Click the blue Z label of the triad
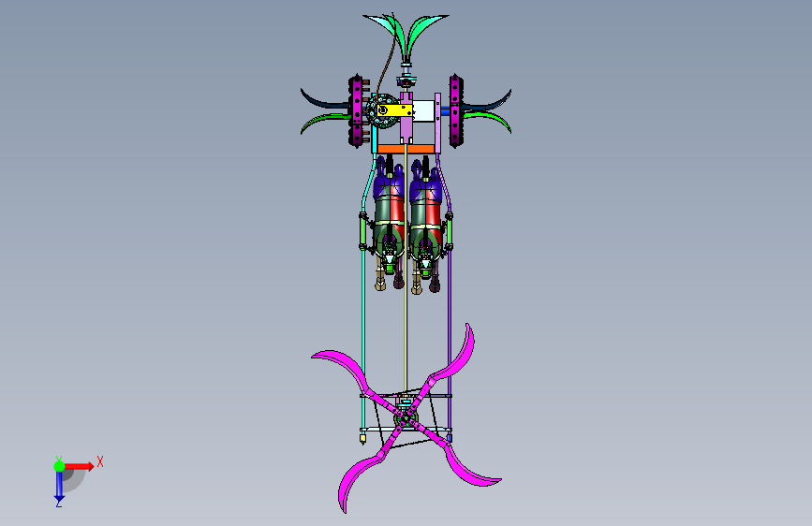This screenshot has height=526, width=812. [59, 504]
